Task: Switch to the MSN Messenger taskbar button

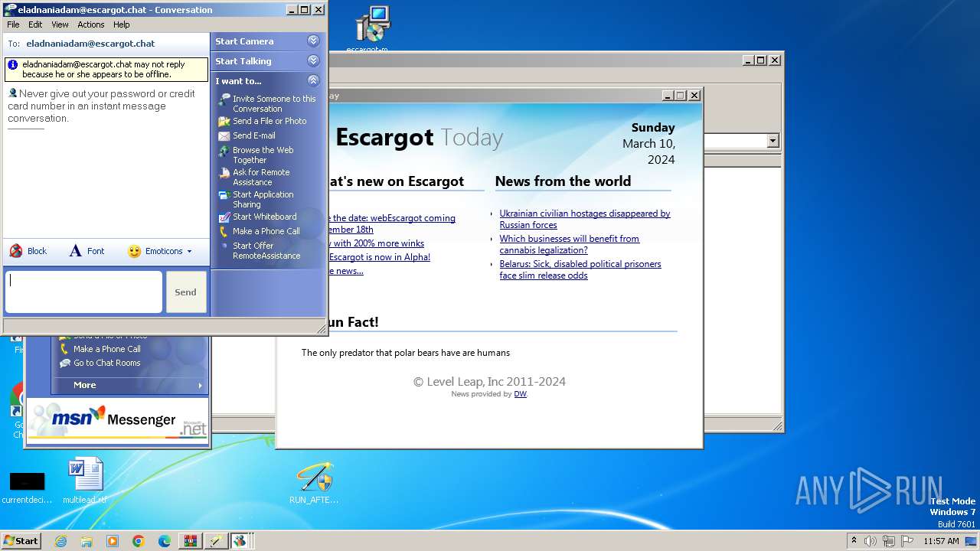Action: [241, 541]
